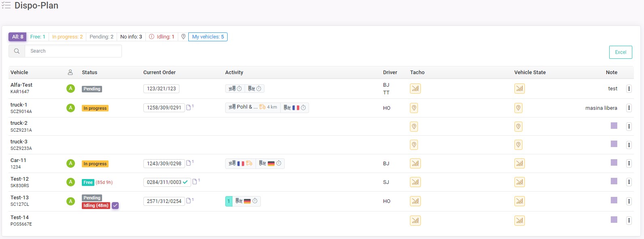The width and height of the screenshot is (644, 239).
Task: Open order 2571/312/0254
Action: pos(164,201)
